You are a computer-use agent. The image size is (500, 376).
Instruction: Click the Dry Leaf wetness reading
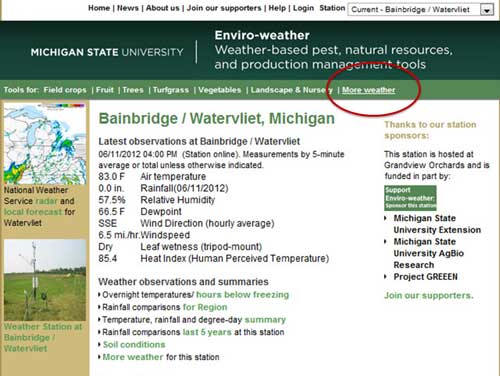(x=105, y=247)
